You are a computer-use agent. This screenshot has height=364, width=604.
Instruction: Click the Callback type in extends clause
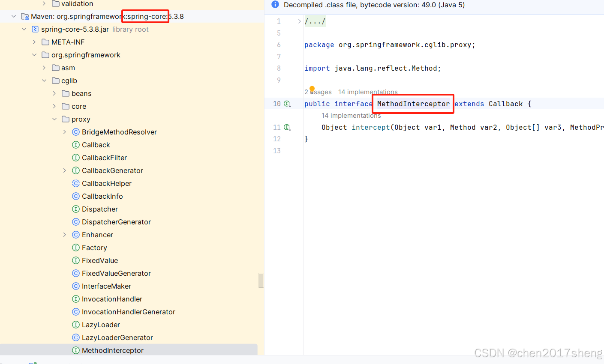click(506, 104)
